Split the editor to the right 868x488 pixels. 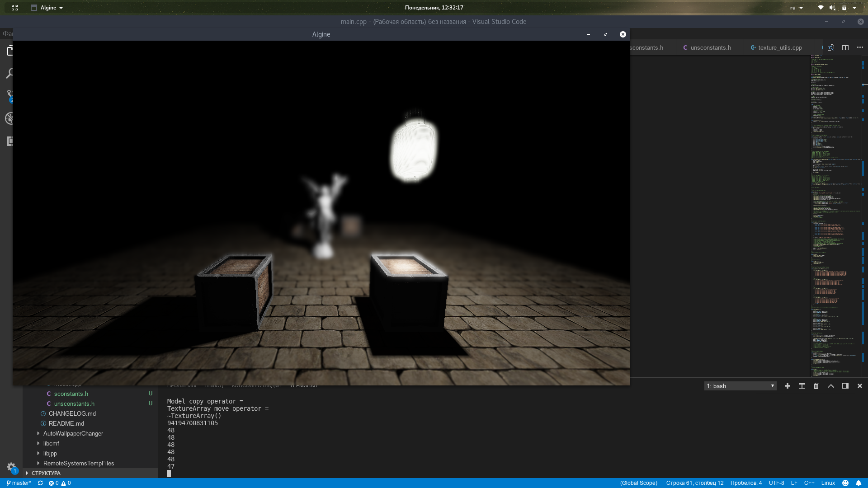tap(845, 47)
